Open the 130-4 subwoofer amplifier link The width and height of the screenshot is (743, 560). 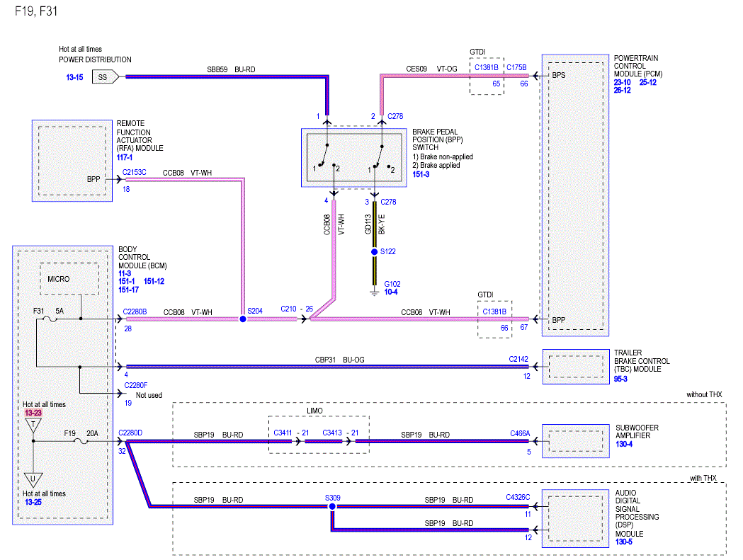(x=624, y=444)
